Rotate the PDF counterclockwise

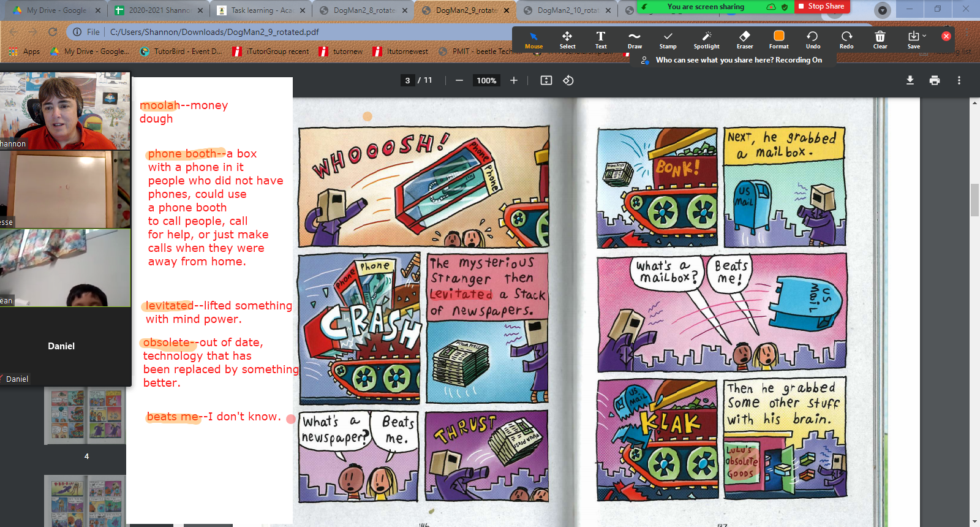point(568,80)
